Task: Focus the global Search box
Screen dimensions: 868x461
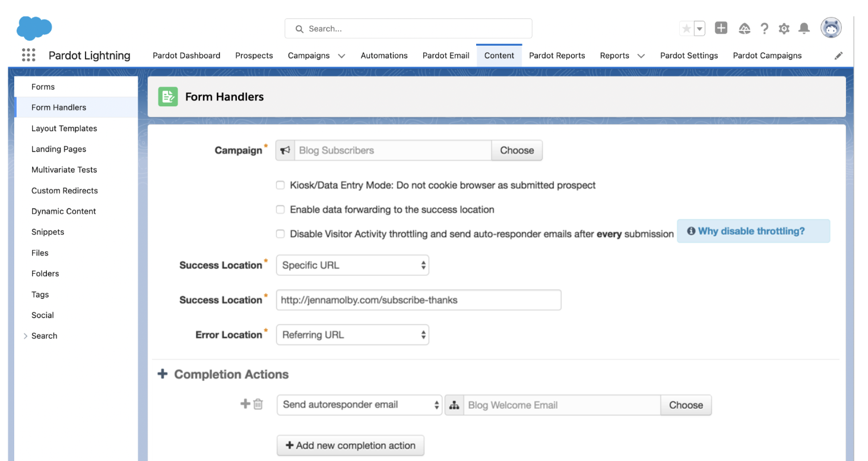Action: click(x=408, y=29)
